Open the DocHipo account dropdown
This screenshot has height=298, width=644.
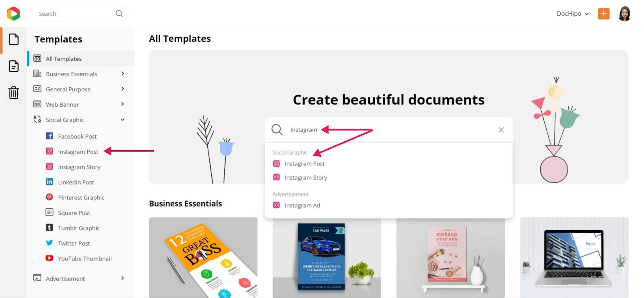click(x=573, y=14)
